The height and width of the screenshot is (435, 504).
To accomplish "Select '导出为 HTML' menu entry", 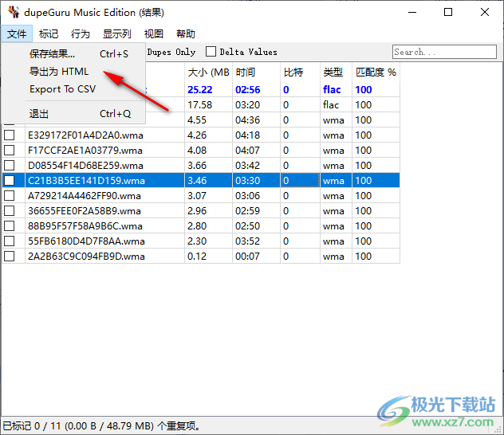I will coord(59,72).
